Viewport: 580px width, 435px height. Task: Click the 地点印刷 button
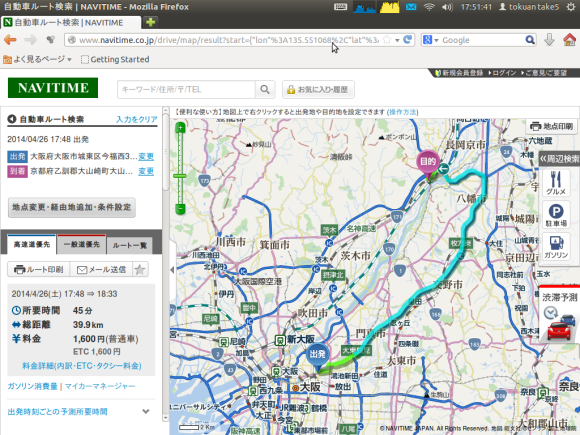[552, 126]
